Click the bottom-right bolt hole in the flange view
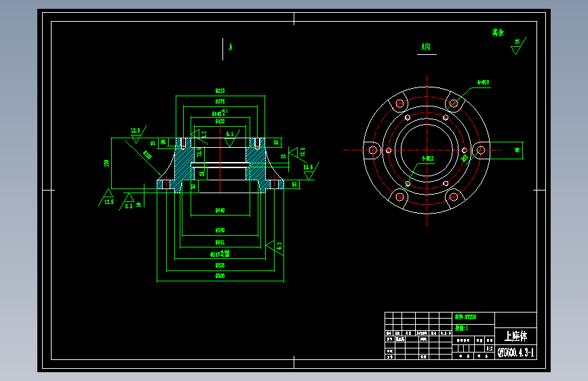The image size is (588, 381). point(454,197)
